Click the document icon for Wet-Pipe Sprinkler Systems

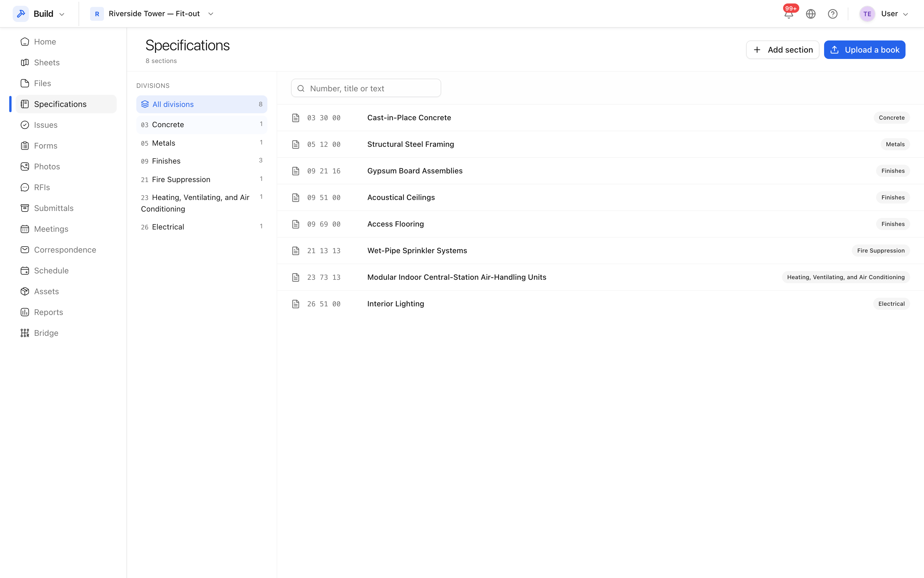click(295, 251)
